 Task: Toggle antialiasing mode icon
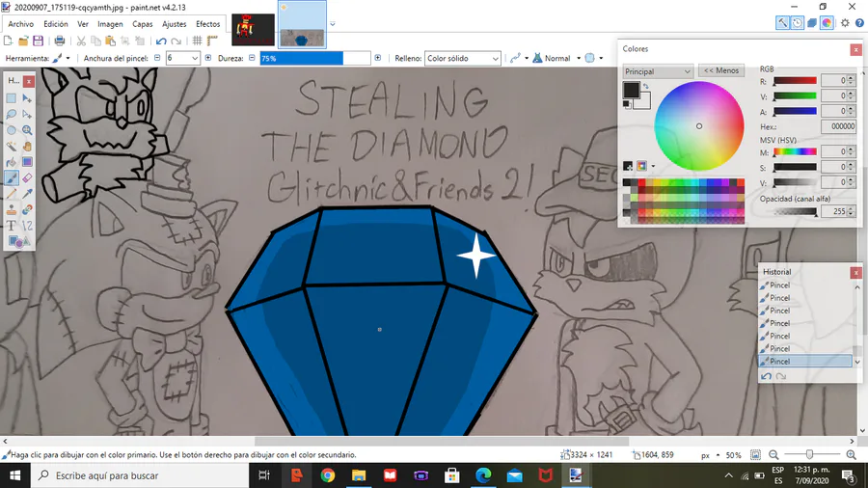pos(515,58)
